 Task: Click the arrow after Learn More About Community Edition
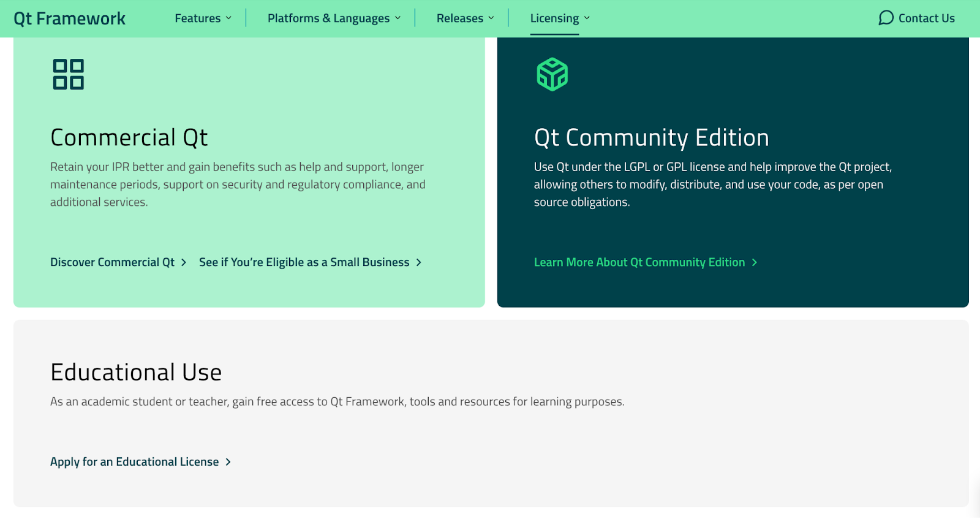[x=755, y=262]
